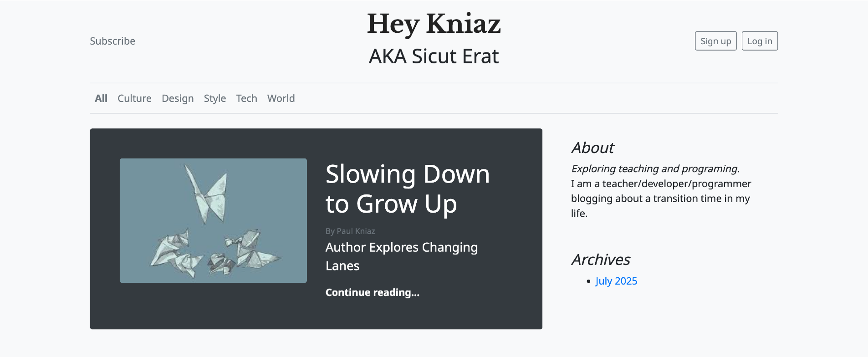
Task: Open Slowing Down to Grow Up headline
Action: click(408, 189)
